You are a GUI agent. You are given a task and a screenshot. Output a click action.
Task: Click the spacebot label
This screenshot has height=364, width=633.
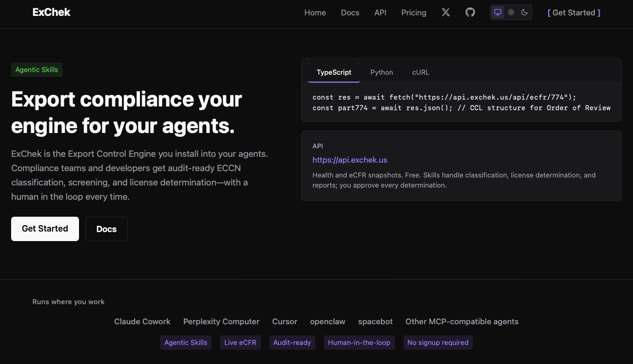(x=375, y=322)
